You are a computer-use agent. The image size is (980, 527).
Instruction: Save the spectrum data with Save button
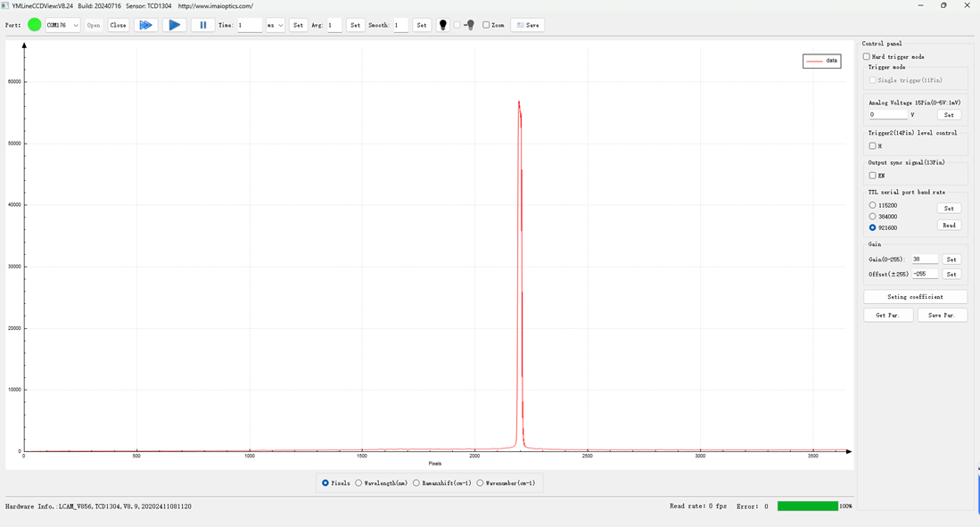pyautogui.click(x=528, y=25)
